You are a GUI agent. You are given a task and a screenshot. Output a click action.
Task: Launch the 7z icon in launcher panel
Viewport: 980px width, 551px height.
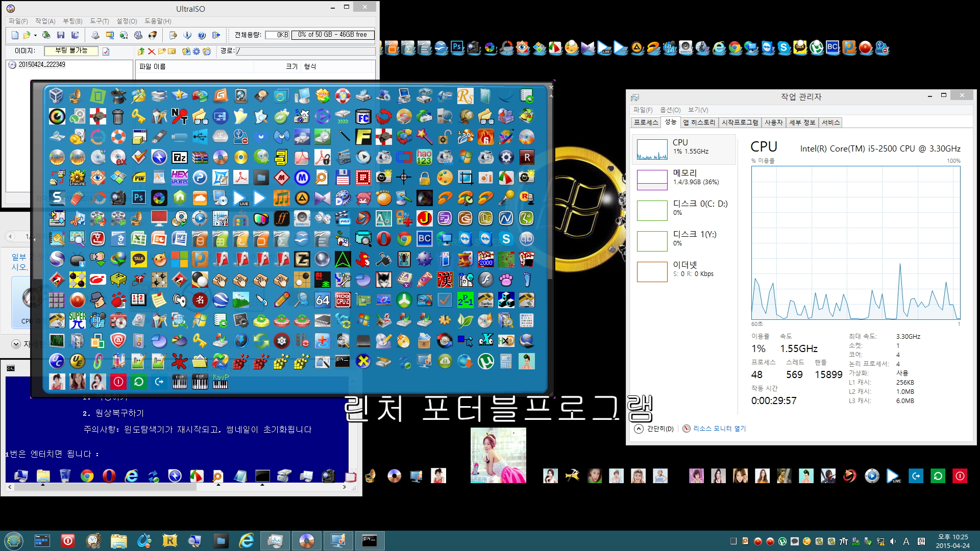tap(179, 157)
